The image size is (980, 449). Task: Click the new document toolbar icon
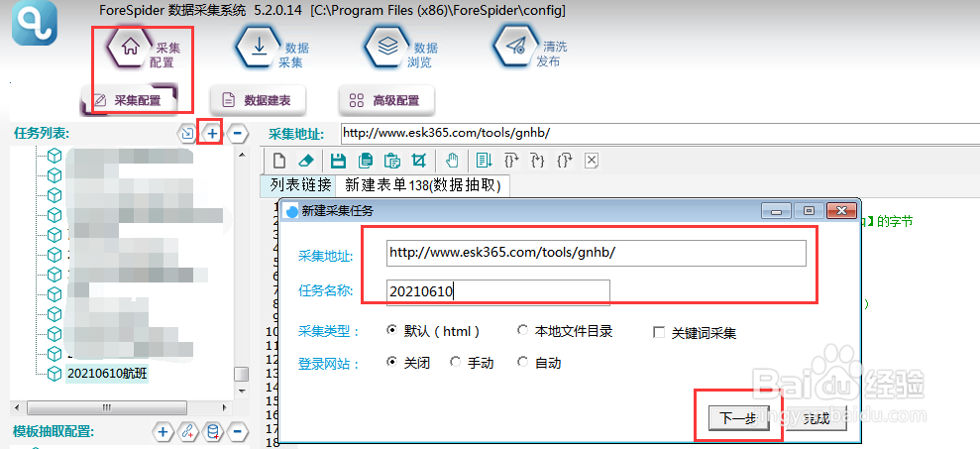[280, 161]
